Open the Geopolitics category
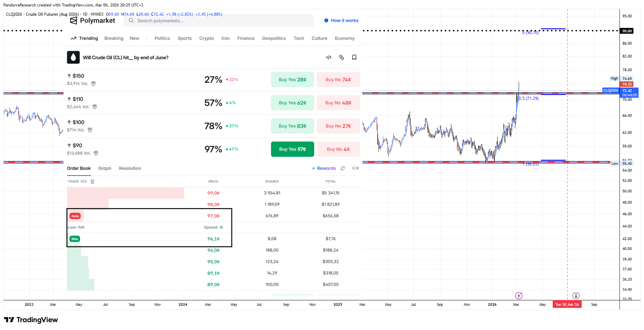644x330 pixels. 274,38
